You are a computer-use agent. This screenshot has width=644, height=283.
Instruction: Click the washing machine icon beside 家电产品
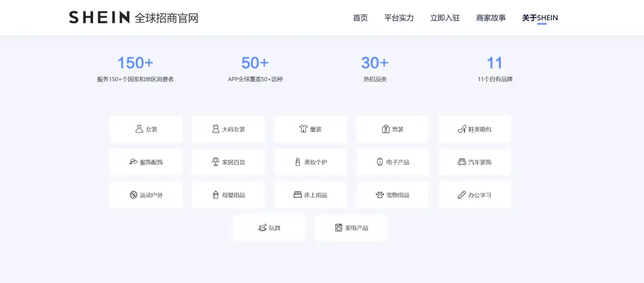339,227
